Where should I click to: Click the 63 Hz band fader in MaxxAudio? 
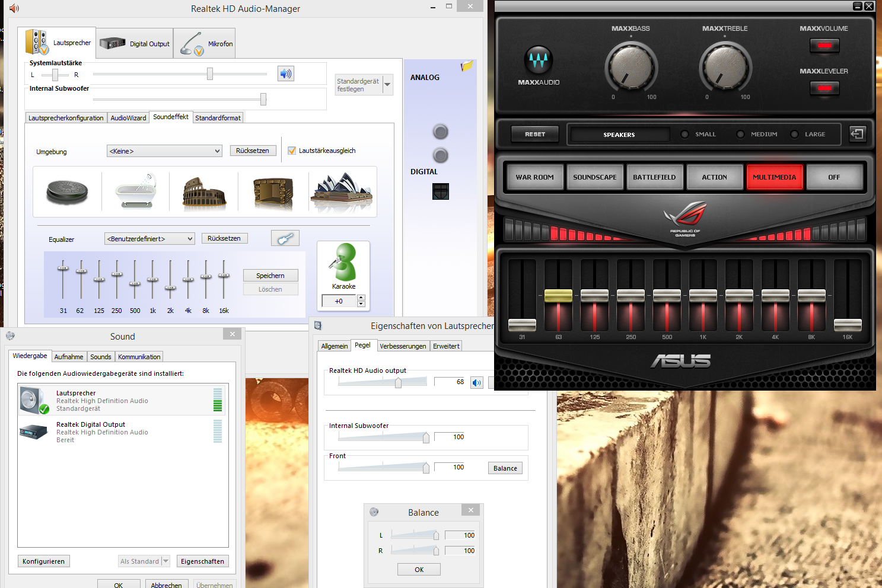click(x=558, y=295)
